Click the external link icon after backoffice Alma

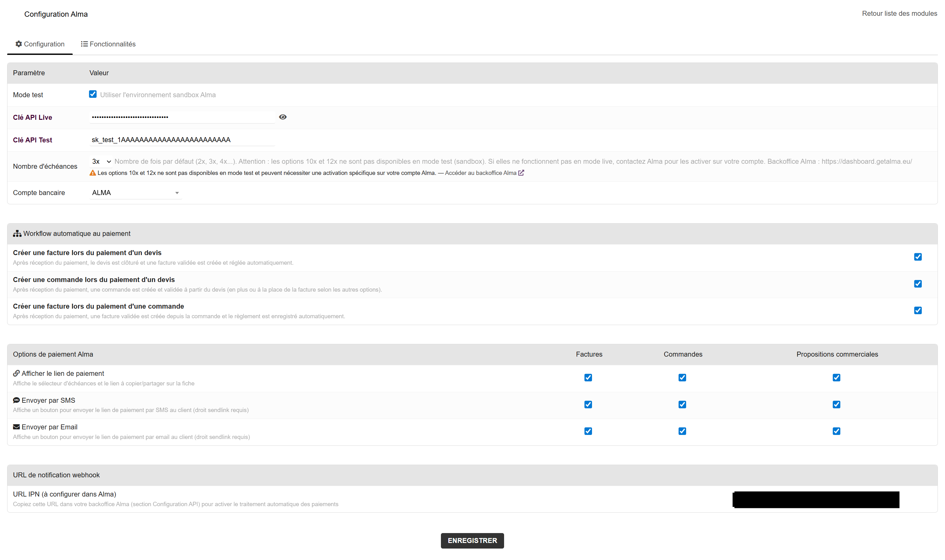[x=521, y=173]
